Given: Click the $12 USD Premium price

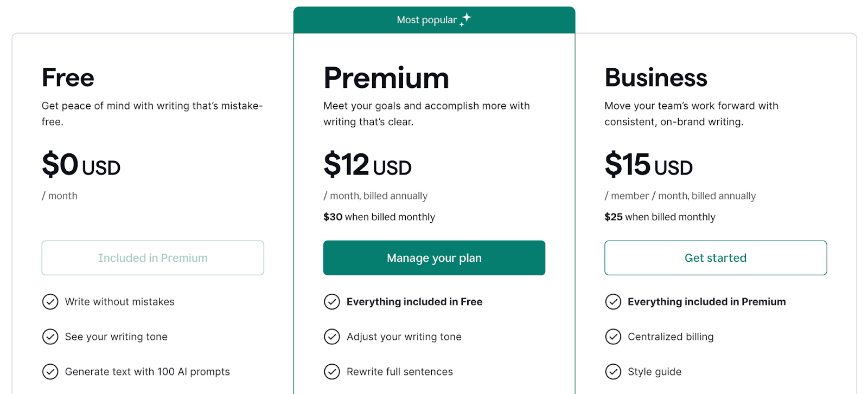Looking at the screenshot, I should 367,165.
